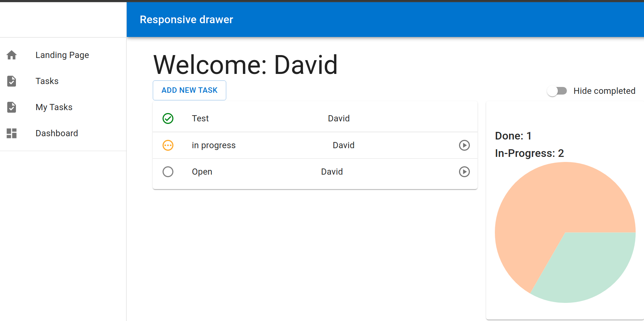The width and height of the screenshot is (644, 321).
Task: Click the empty circle icon for Open task
Action: (168, 172)
